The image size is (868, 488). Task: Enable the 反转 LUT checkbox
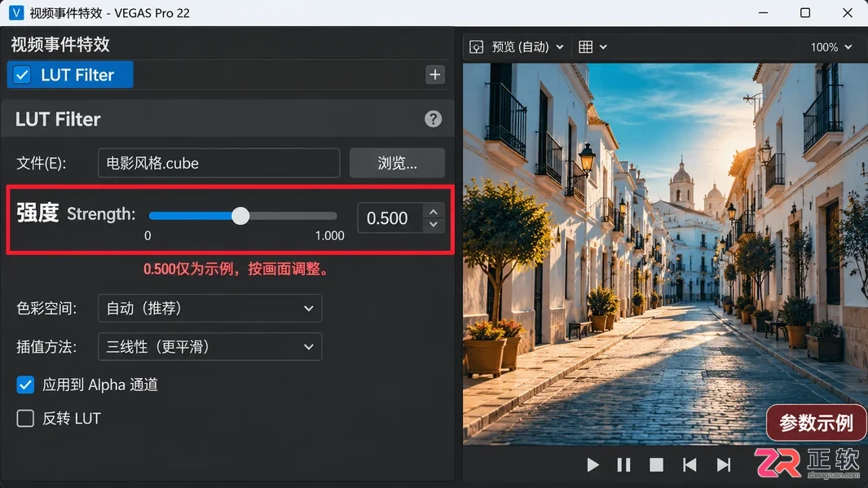[25, 418]
